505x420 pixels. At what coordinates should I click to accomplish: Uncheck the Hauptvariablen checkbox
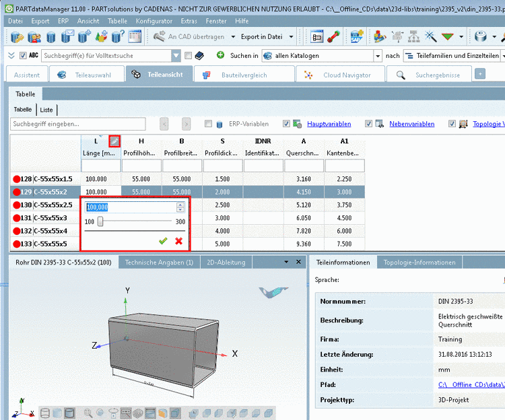pos(287,124)
